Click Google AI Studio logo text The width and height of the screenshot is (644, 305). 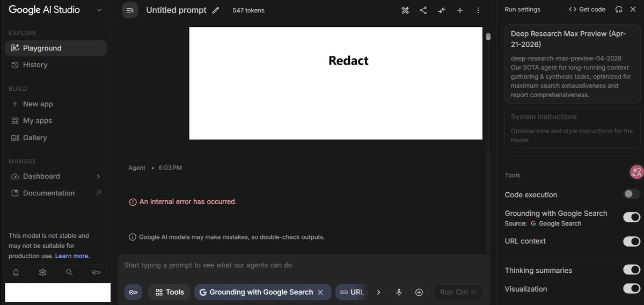coord(44,9)
